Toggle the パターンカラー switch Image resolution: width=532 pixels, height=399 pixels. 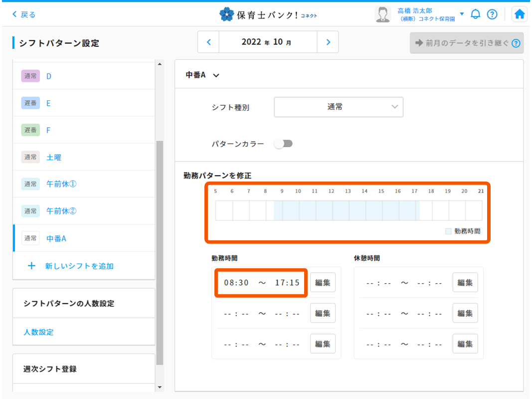[x=283, y=144]
